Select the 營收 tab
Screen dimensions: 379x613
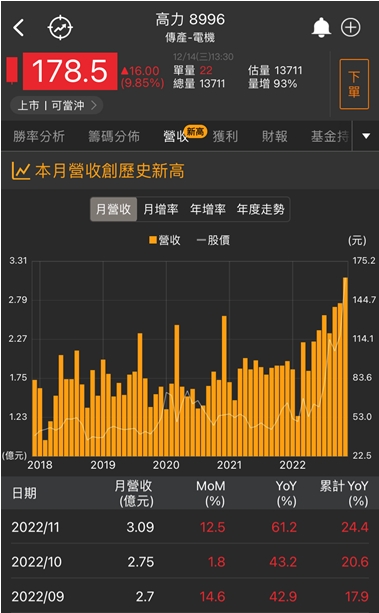(176, 137)
